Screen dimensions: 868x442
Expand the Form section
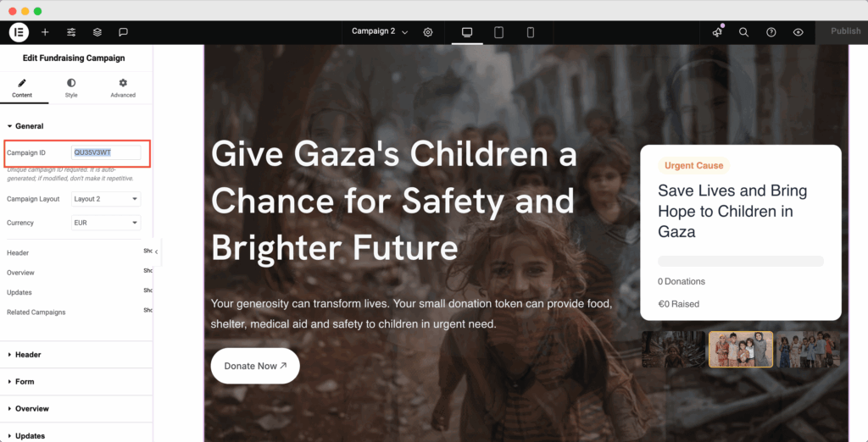point(75,382)
